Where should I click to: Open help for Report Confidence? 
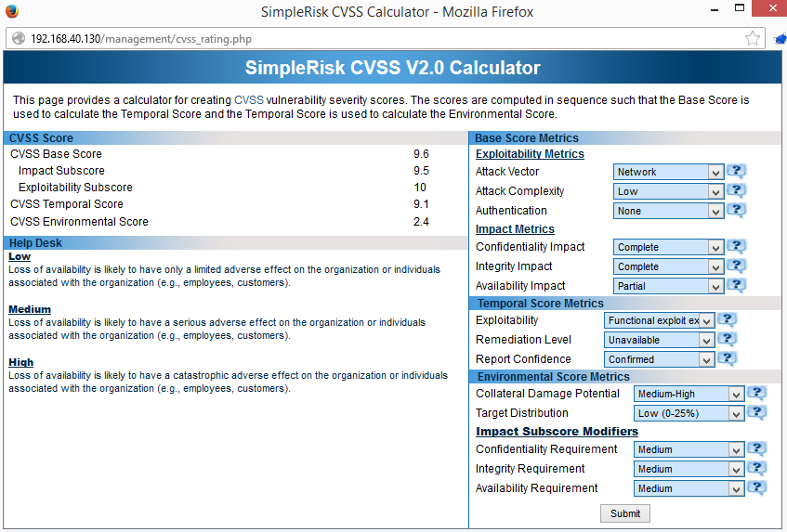(727, 358)
